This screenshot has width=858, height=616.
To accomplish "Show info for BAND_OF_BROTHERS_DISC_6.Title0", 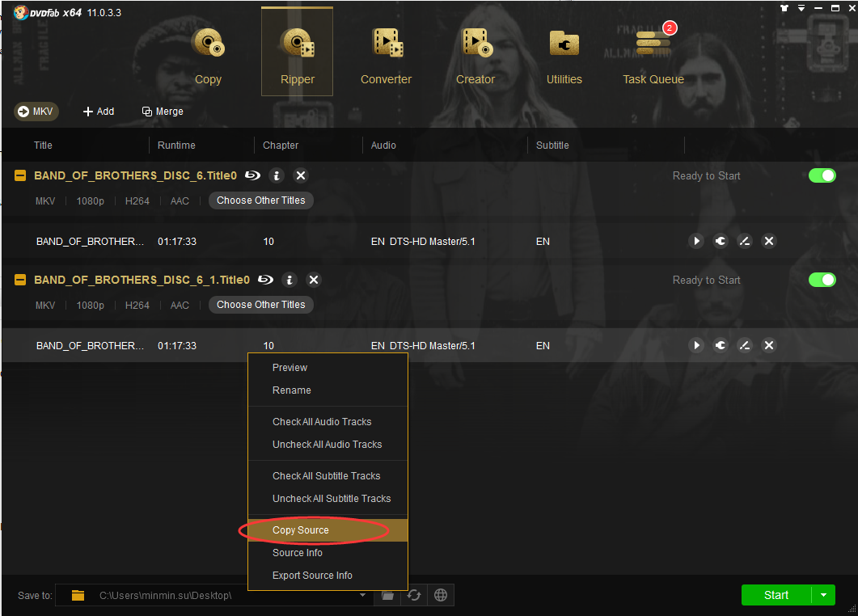I will click(277, 175).
